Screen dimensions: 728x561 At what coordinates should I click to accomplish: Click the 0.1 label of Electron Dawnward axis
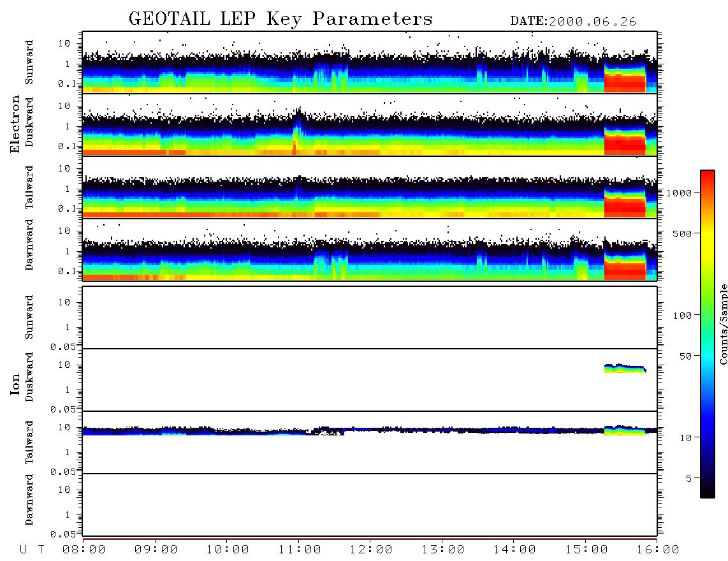[67, 271]
